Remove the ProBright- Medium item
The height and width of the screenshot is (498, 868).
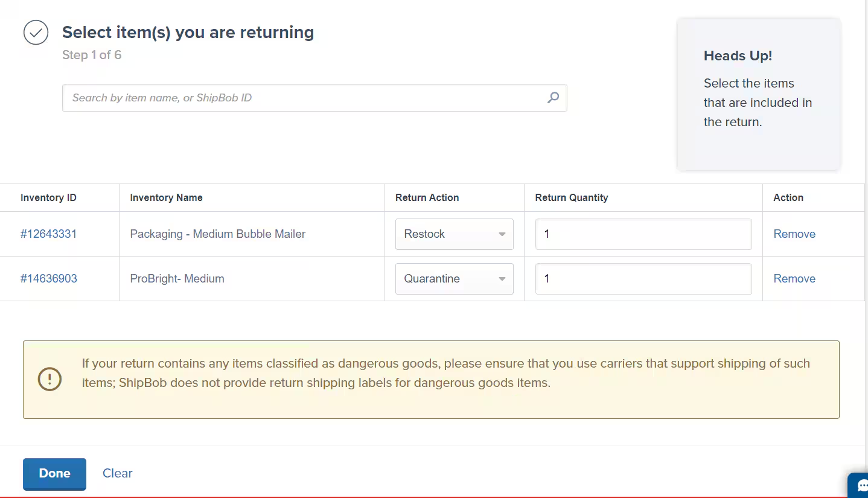794,278
